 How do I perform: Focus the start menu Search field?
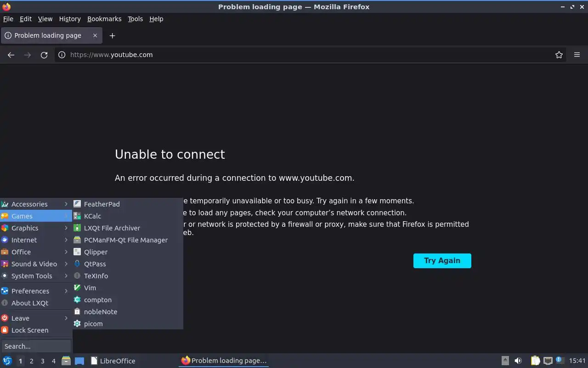coord(36,346)
